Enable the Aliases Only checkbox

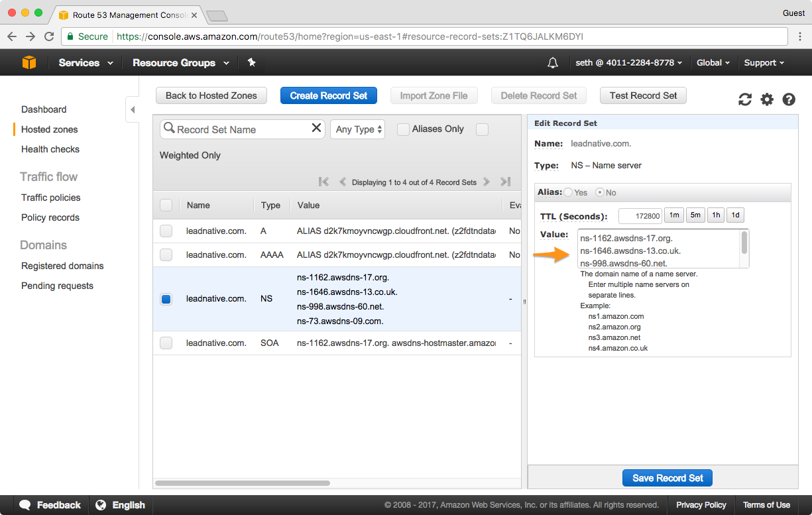pyautogui.click(x=403, y=129)
